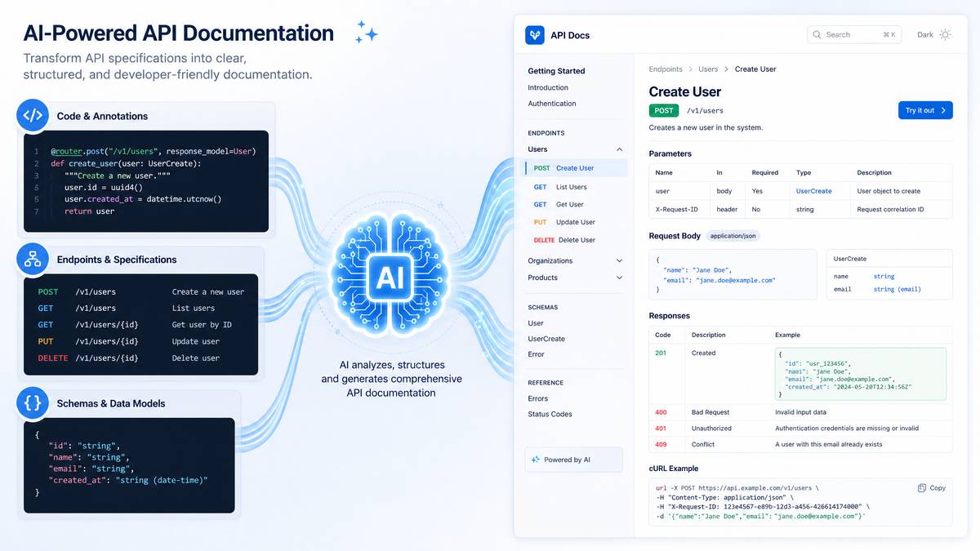
Task: Select GET List Users endpoint
Action: tap(560, 187)
